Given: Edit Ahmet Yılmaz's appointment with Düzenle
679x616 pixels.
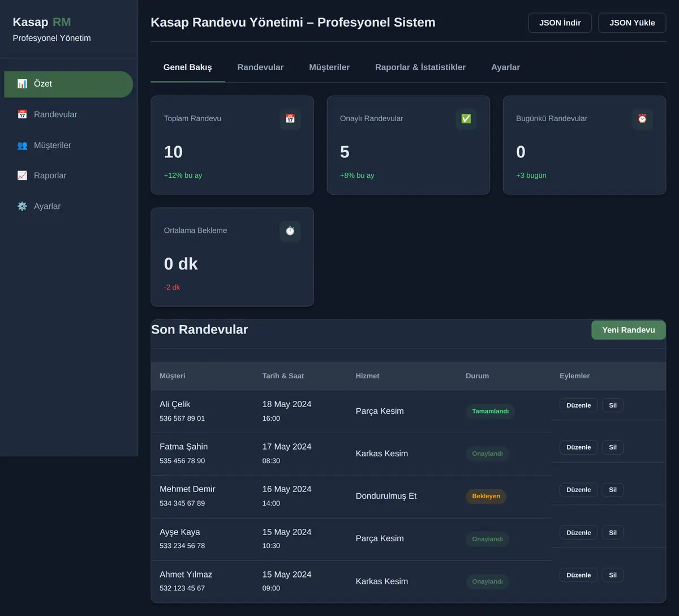Looking at the screenshot, I should pos(578,575).
